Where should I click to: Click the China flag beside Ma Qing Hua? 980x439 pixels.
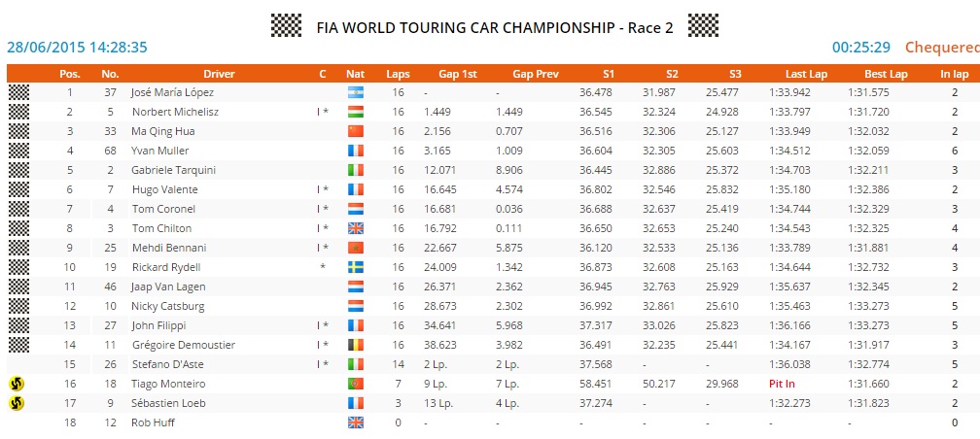[355, 131]
